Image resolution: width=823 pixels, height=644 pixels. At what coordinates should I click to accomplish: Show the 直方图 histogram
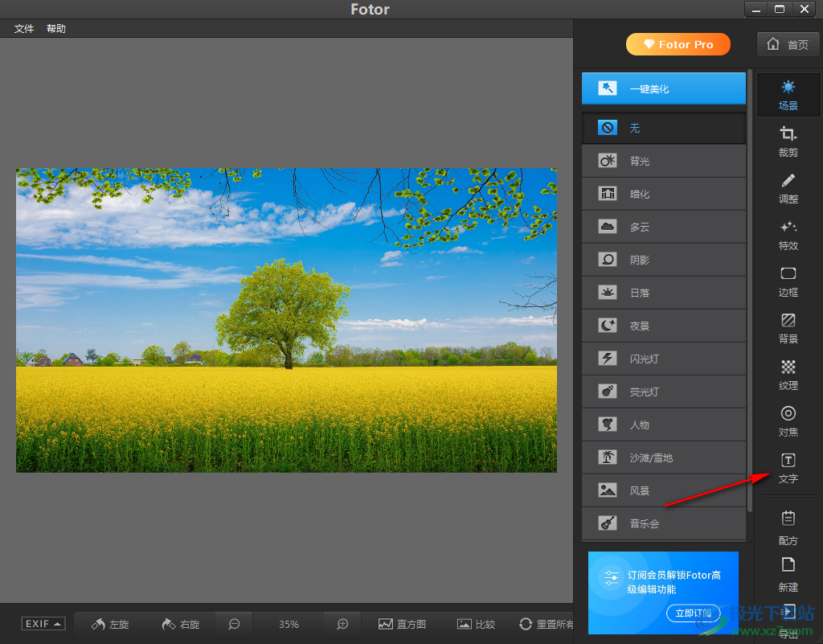coord(402,624)
